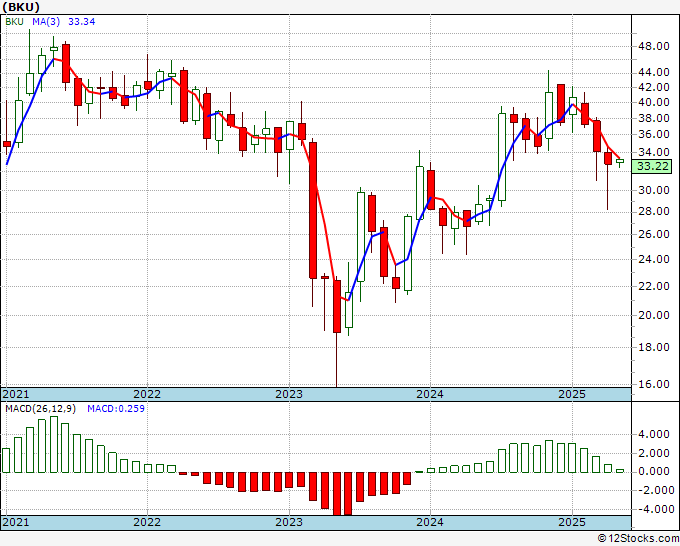The height and width of the screenshot is (546, 680).
Task: Click the 36.00 price axis label
Action: [654, 134]
